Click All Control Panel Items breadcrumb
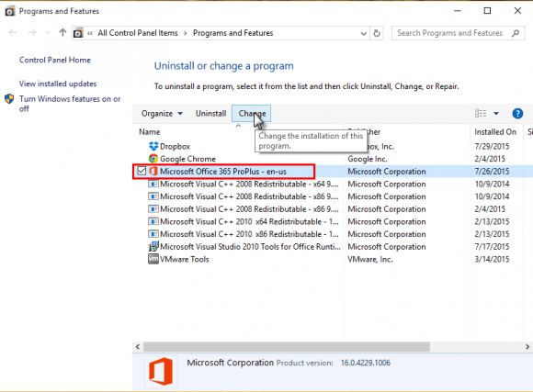The image size is (533, 392). click(138, 33)
